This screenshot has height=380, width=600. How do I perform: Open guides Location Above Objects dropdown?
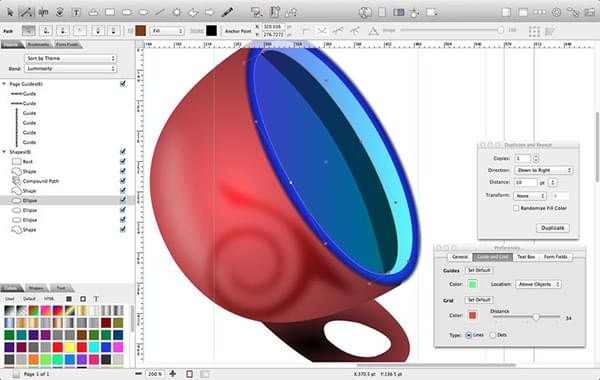tap(538, 284)
